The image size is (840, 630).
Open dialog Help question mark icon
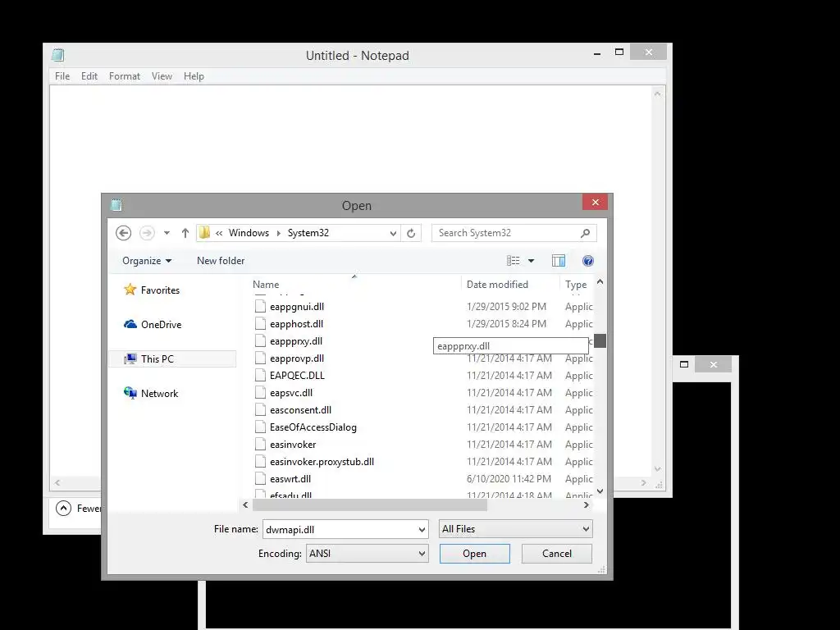coord(587,261)
